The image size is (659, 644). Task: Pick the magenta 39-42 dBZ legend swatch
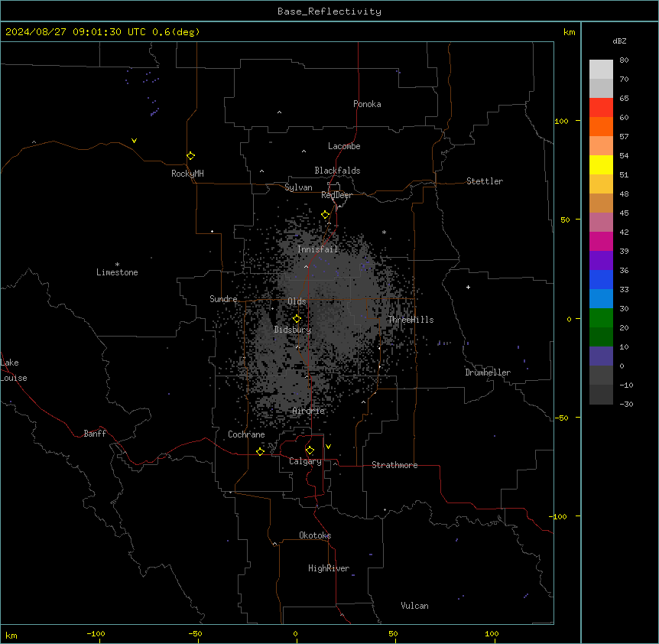(x=601, y=241)
